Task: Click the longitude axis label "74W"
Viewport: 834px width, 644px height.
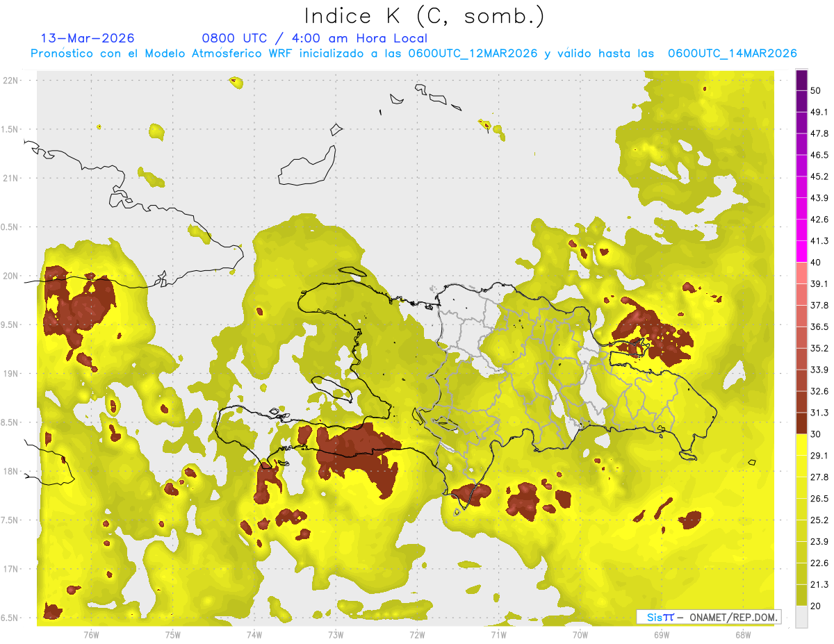Action: pos(254,634)
